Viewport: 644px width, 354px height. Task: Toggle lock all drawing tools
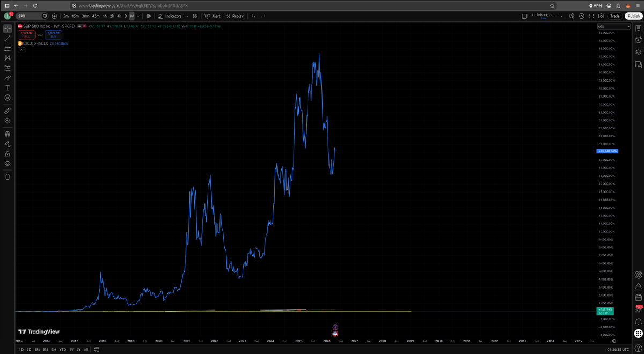(8, 153)
